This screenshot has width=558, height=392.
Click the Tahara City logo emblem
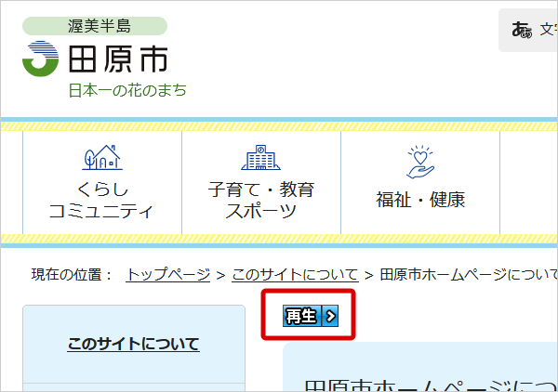pos(41,59)
